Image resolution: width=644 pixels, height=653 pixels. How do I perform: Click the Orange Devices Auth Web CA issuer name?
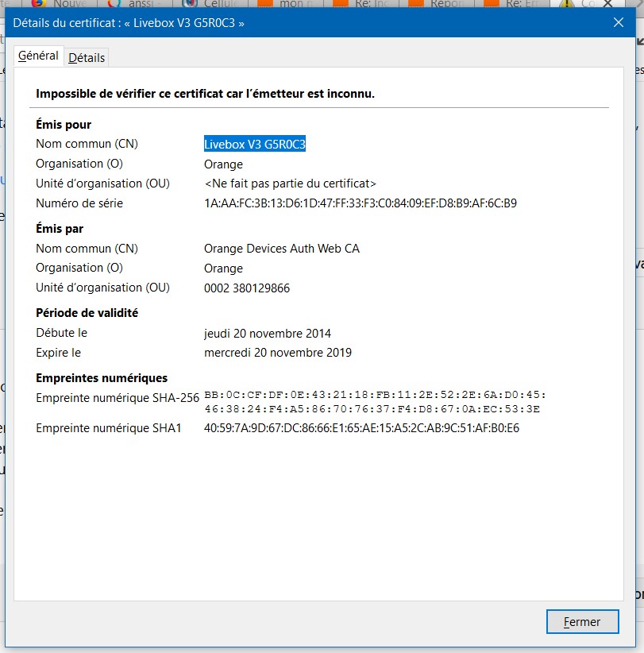coord(281,249)
